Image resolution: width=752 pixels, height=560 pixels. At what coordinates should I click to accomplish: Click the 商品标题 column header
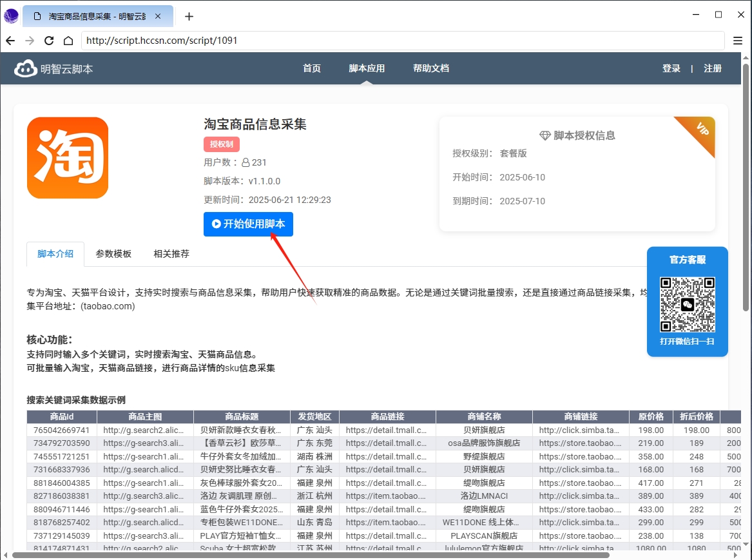pyautogui.click(x=242, y=417)
